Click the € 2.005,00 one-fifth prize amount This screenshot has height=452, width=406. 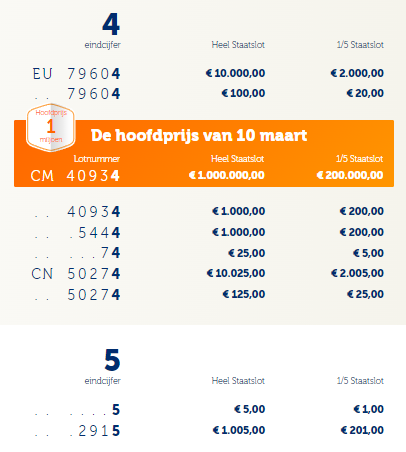pos(357,273)
